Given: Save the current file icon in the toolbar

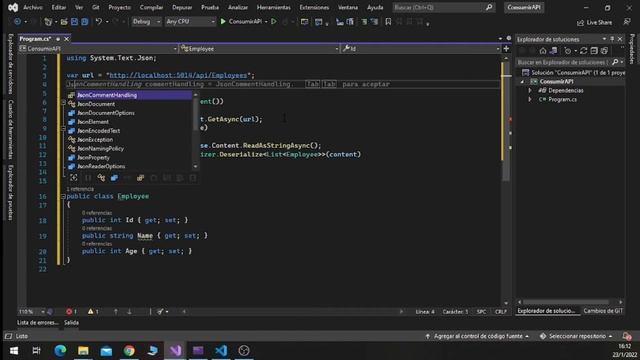Looking at the screenshot, I should [x=74, y=22].
